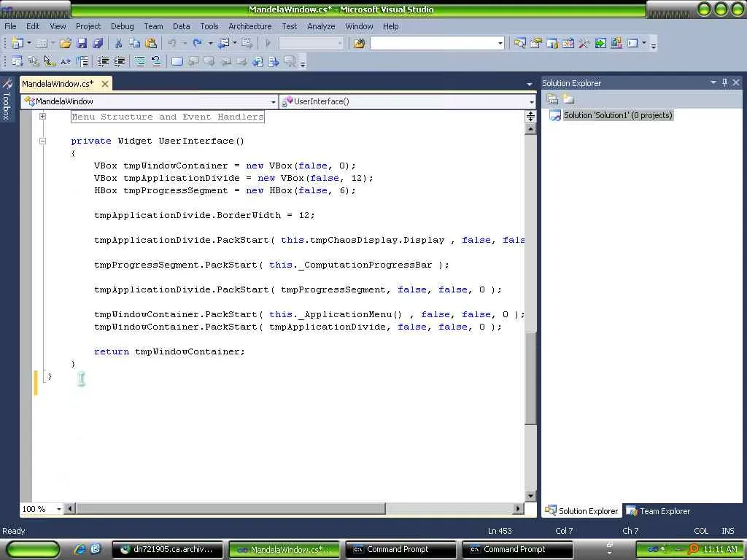The height and width of the screenshot is (560, 747).
Task: Click the Display Quick Info icon
Action: [x=50, y=61]
